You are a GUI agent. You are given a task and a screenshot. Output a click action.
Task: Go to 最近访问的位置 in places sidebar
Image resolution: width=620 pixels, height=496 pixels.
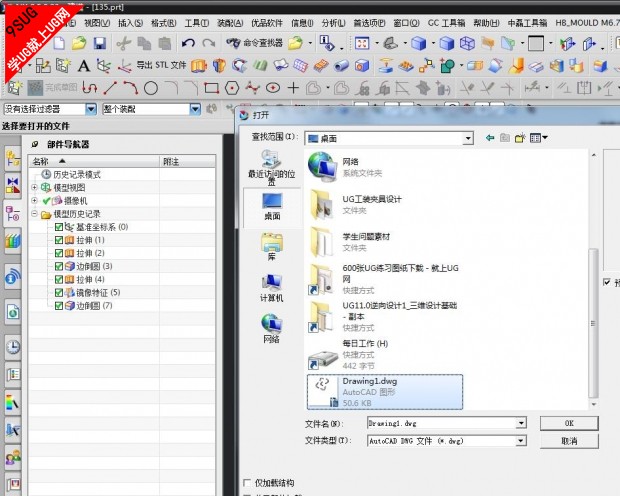tap(272, 167)
